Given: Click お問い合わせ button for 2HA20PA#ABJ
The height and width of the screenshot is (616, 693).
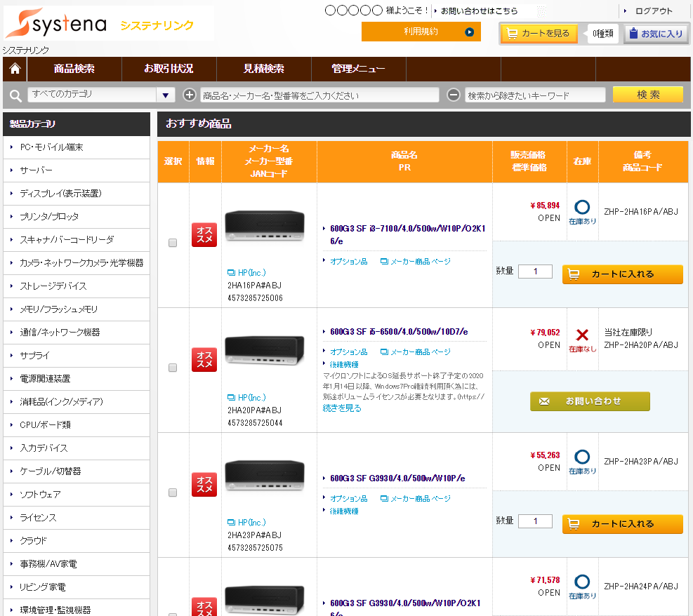Looking at the screenshot, I should tap(590, 401).
